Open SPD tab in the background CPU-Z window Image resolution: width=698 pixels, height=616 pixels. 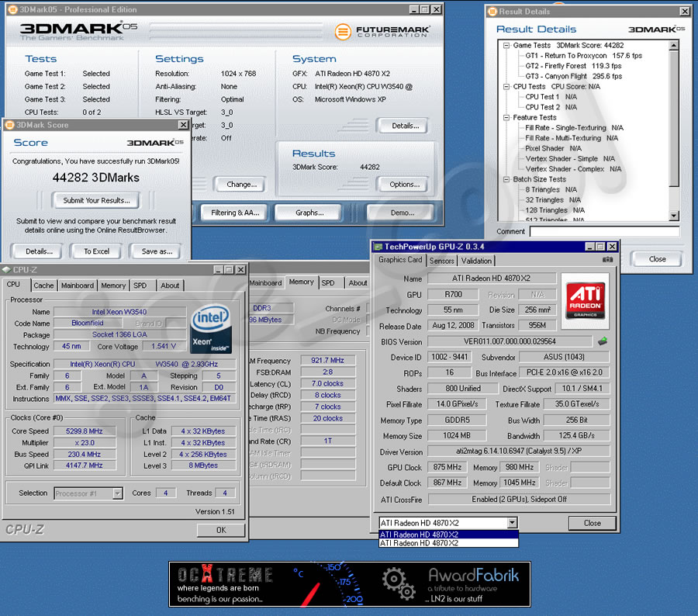(x=328, y=283)
